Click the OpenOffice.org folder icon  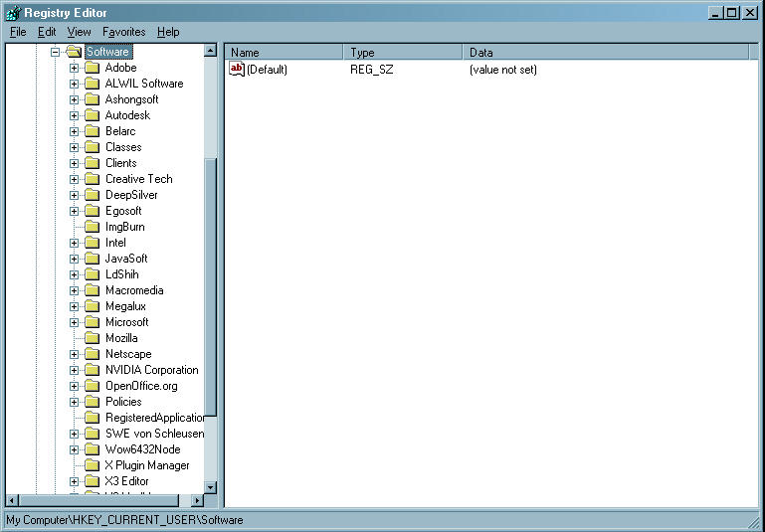pyautogui.click(x=92, y=386)
